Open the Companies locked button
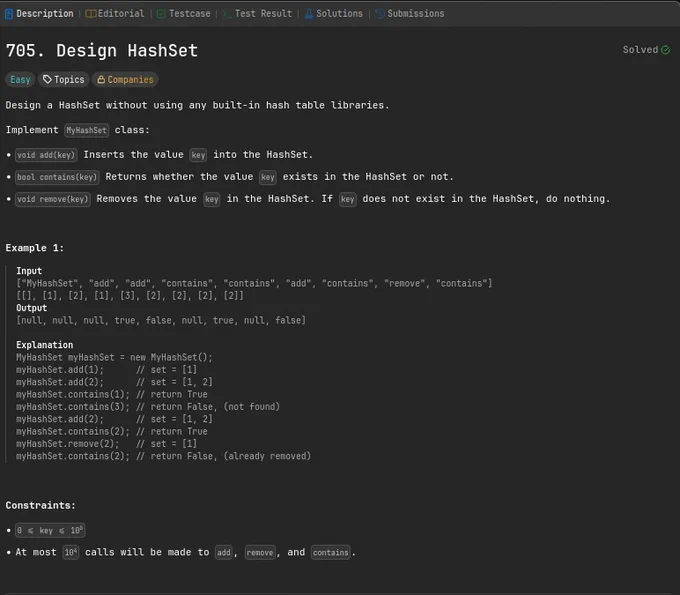The width and height of the screenshot is (680, 595). tap(125, 80)
